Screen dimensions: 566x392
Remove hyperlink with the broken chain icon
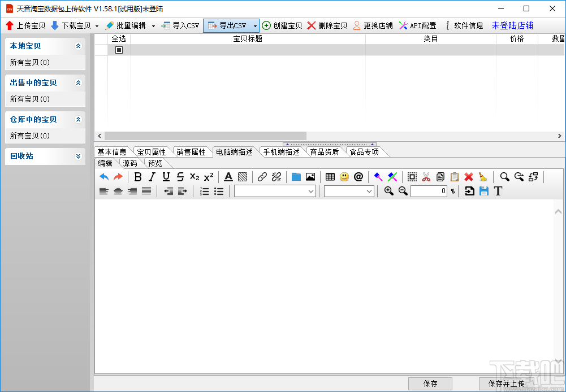276,177
